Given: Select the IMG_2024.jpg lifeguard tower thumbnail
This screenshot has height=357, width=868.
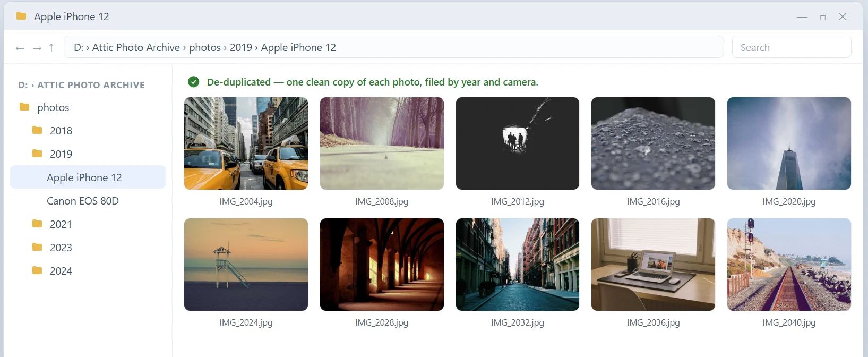Looking at the screenshot, I should pyautogui.click(x=246, y=265).
